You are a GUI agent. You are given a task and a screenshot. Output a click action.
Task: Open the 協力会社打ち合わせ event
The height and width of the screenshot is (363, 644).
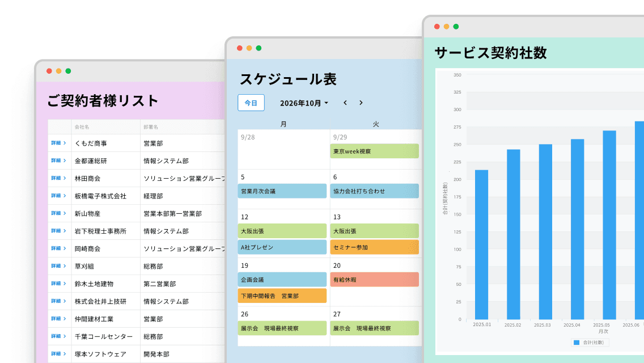click(x=375, y=191)
